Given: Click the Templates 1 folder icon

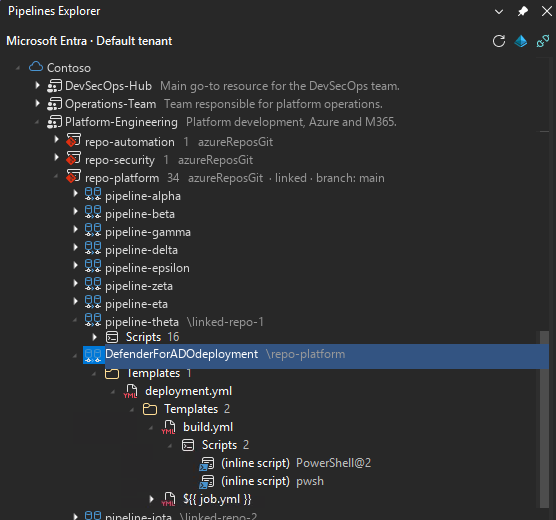Looking at the screenshot, I should [112, 373].
